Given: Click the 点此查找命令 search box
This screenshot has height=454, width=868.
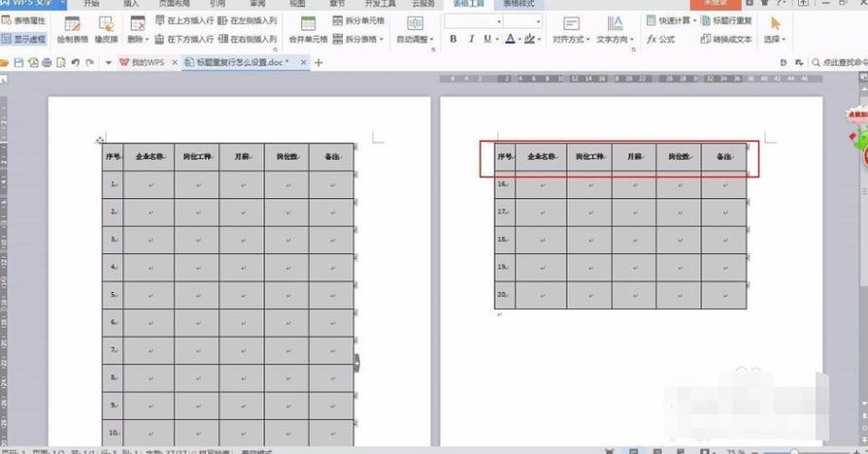Looking at the screenshot, I should coord(840,62).
